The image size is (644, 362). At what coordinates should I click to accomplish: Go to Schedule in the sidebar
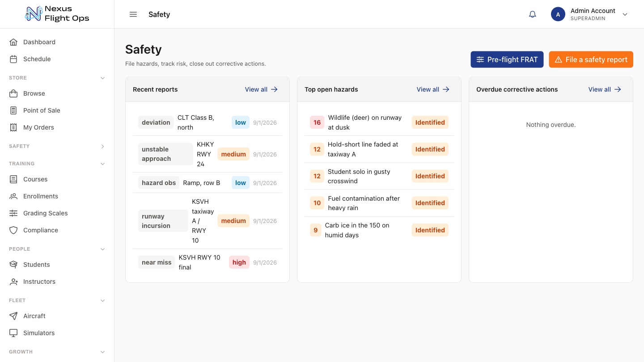57,59
